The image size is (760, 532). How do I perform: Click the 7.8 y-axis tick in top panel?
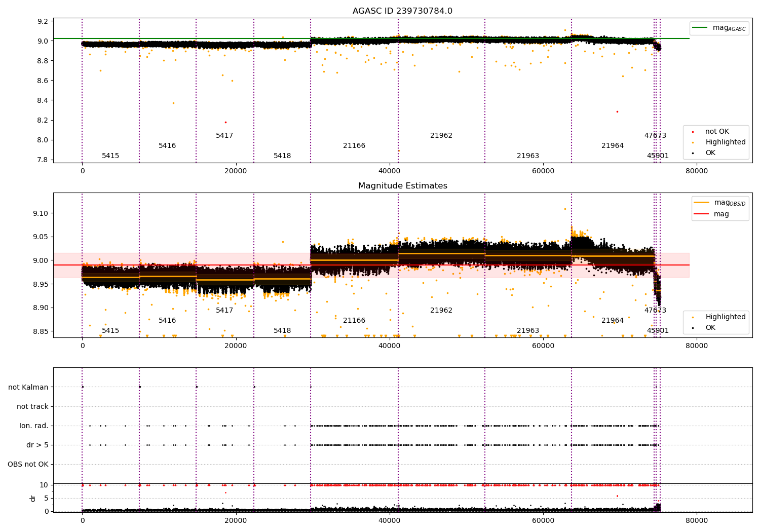pos(43,160)
